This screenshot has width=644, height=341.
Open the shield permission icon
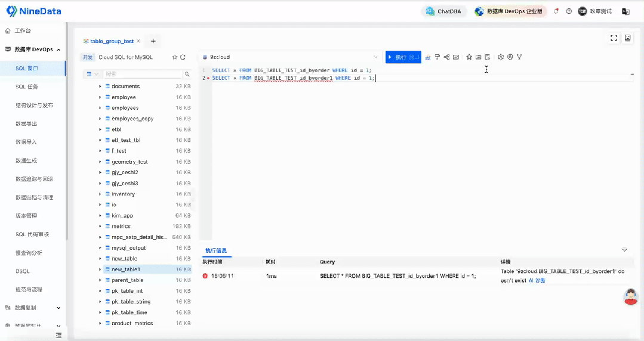510,57
